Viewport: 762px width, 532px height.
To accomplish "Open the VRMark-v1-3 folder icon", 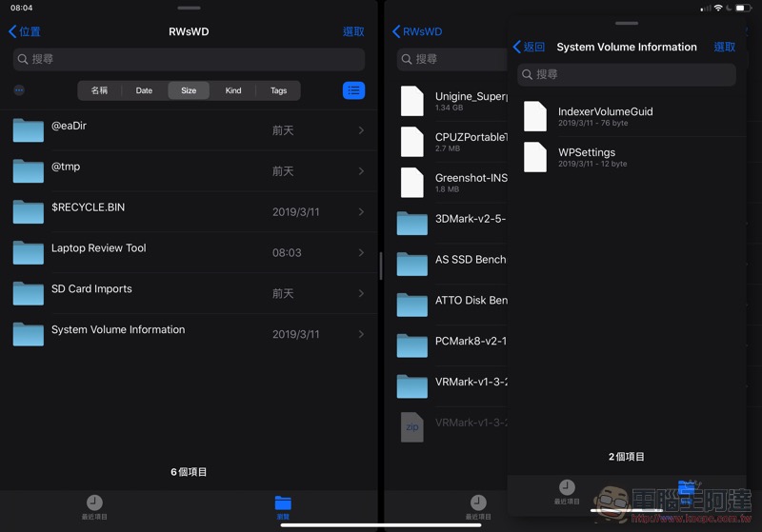I will click(412, 386).
